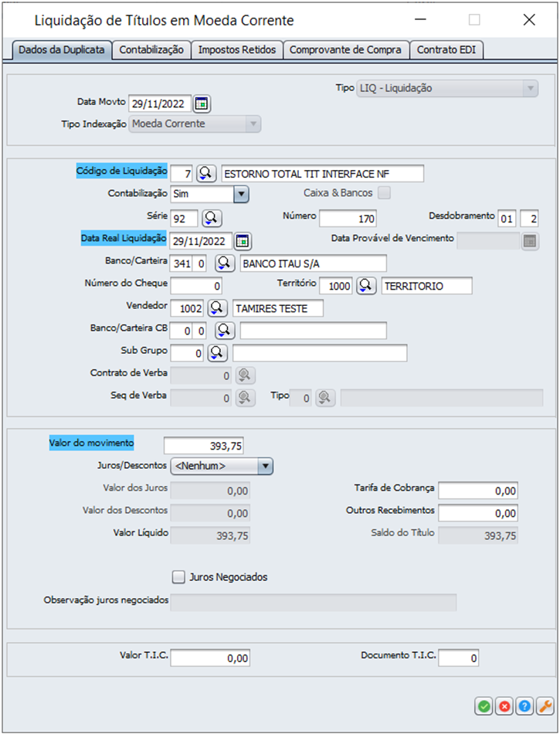560x734 pixels.
Task: Open lookup search for Série field
Action: pos(212,218)
